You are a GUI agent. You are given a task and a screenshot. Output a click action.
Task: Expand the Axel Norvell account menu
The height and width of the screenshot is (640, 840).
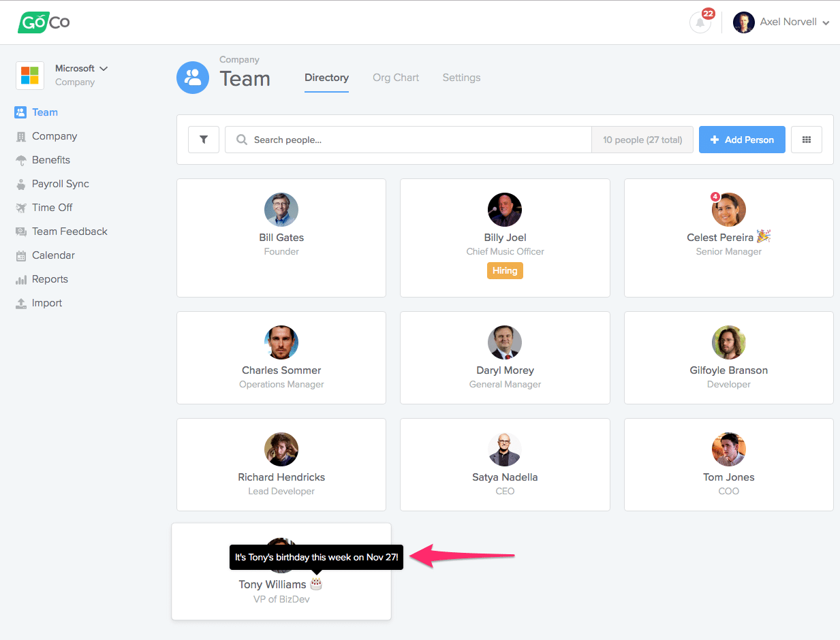pyautogui.click(x=781, y=22)
